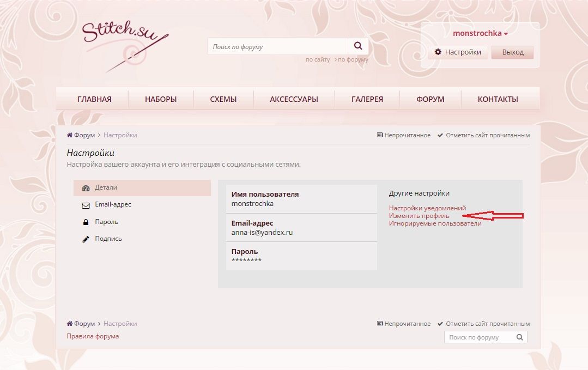Click the top Поиск по форуму field

(x=277, y=47)
